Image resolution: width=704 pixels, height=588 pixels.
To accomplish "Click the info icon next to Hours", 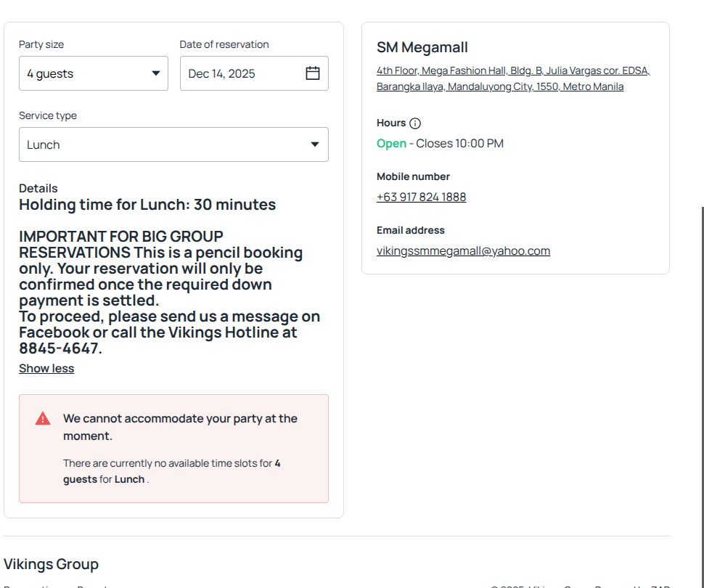I will [x=415, y=123].
